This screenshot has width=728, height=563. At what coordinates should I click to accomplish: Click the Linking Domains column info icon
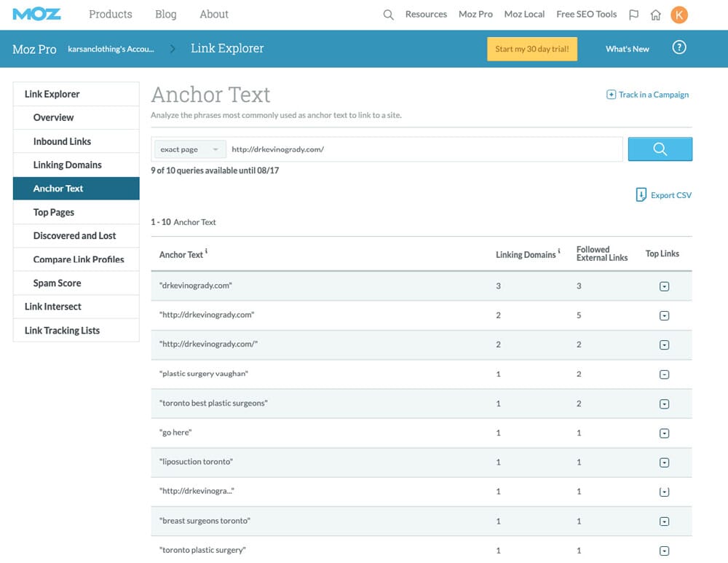point(559,251)
